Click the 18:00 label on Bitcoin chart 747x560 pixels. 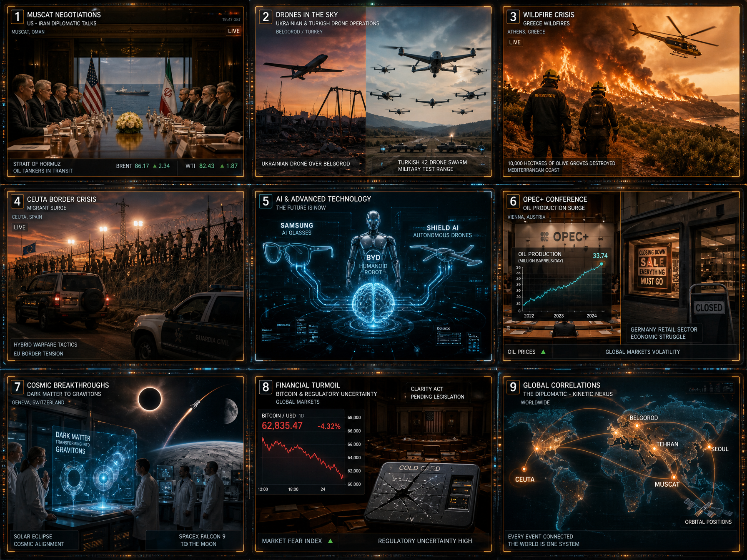293,489
